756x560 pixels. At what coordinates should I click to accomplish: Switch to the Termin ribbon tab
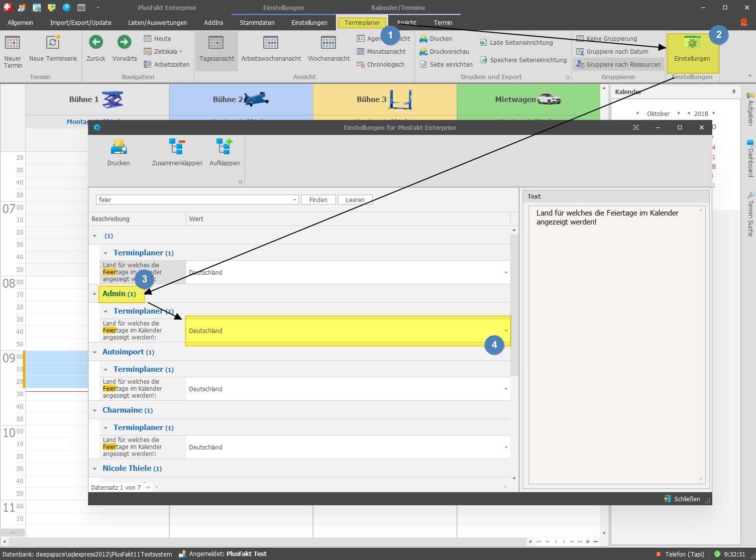(x=443, y=22)
